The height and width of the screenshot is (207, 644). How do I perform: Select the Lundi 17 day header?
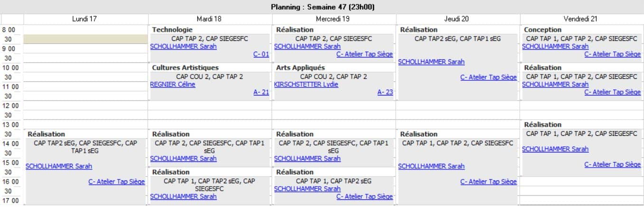click(86, 19)
